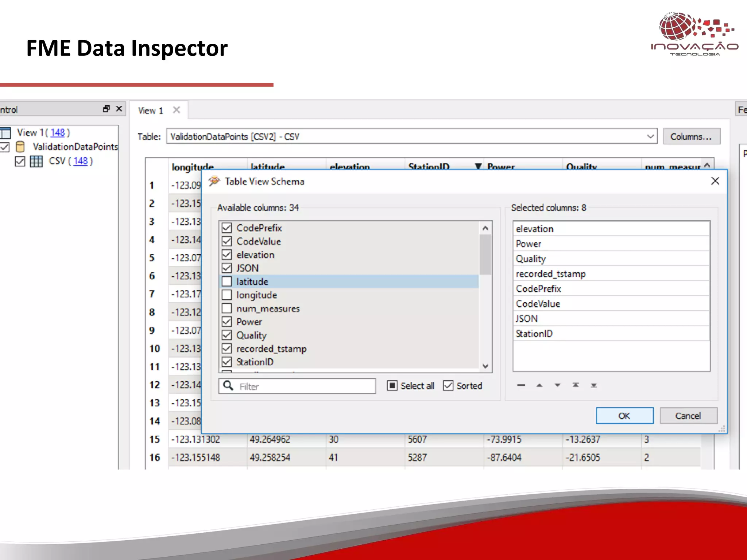
Task: Click the remove column minus icon
Action: 521,385
